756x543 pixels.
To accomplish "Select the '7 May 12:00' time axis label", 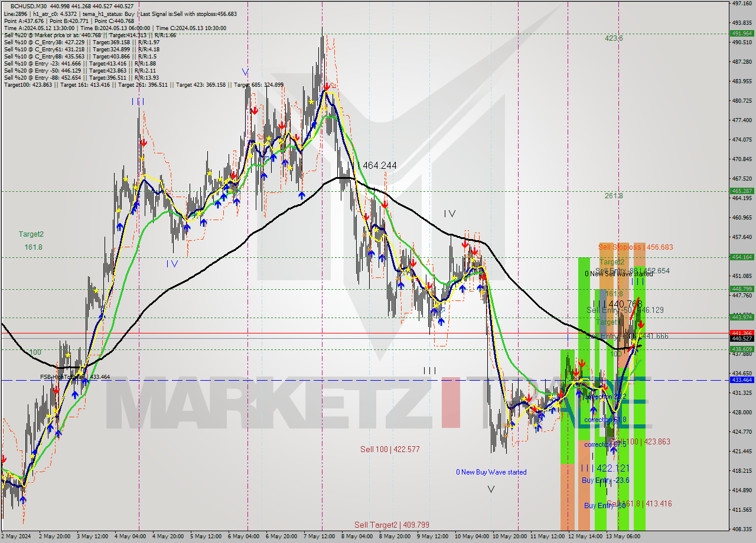I will coord(320,537).
